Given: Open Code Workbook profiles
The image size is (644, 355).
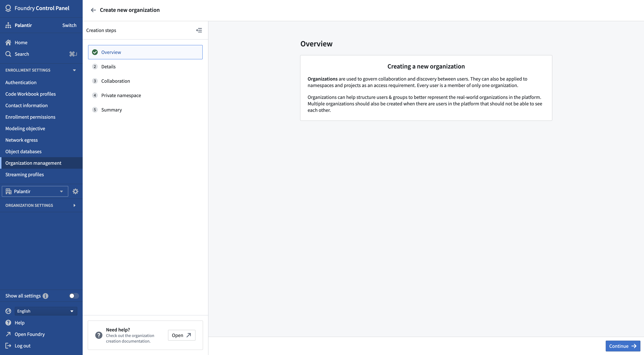Looking at the screenshot, I should pos(41,94).
